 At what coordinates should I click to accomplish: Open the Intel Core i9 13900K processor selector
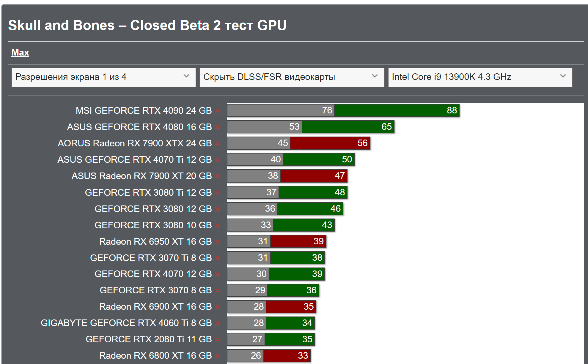click(x=480, y=77)
